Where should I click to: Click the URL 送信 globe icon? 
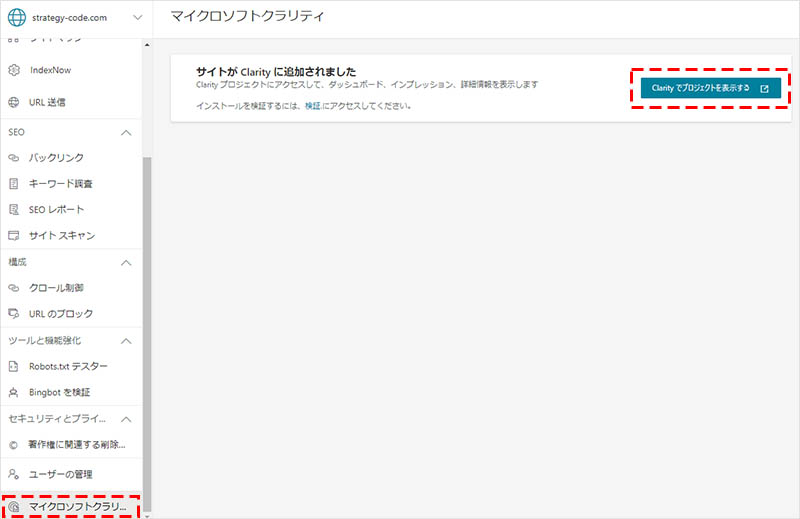pos(14,102)
